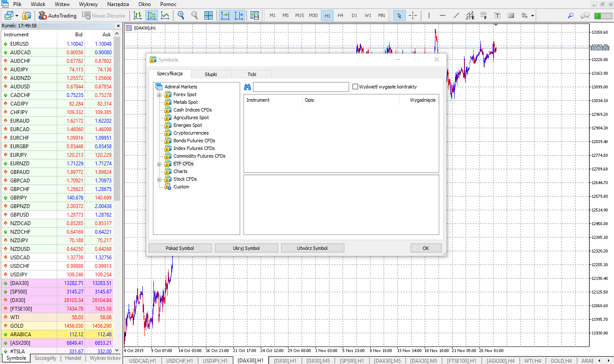Viewport: 614px width, 364px height.
Task: Open the Szczegóły tab in Market Watch
Action: pos(45,358)
